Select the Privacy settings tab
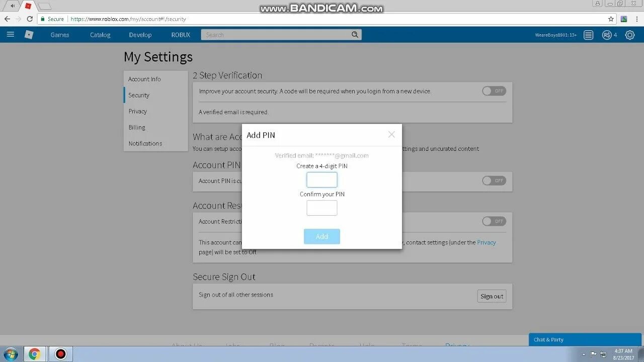The height and width of the screenshot is (362, 644). tap(155, 111)
